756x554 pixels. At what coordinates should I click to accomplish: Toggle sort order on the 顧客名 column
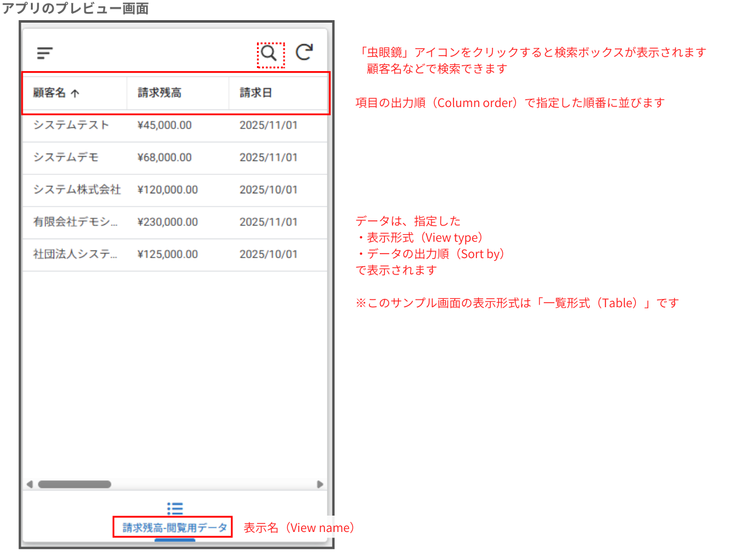click(x=57, y=93)
